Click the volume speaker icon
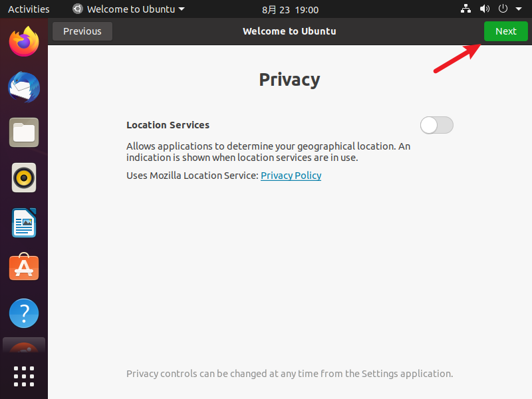Image resolution: width=532 pixels, height=399 pixels. (485, 9)
